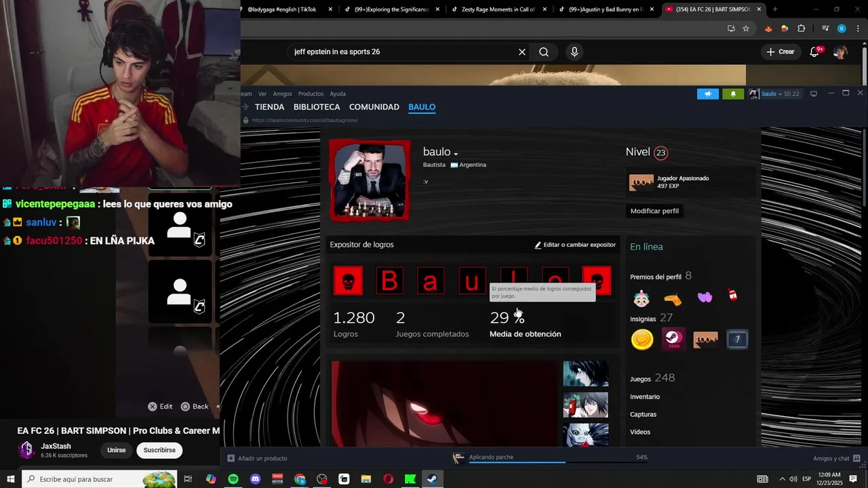The width and height of the screenshot is (868, 488).
Task: Select the 'a' achievement icon
Action: point(431,281)
